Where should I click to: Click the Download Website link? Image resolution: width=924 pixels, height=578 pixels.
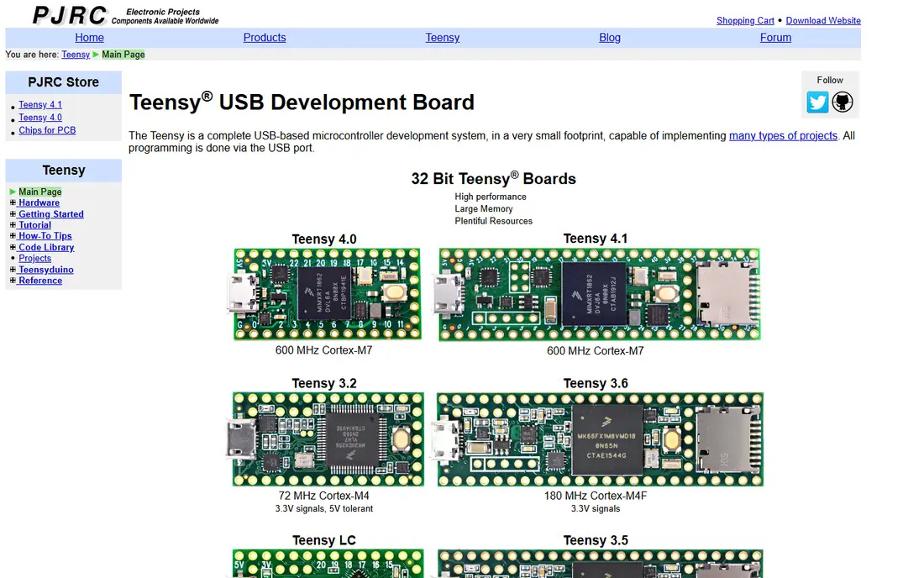823,21
